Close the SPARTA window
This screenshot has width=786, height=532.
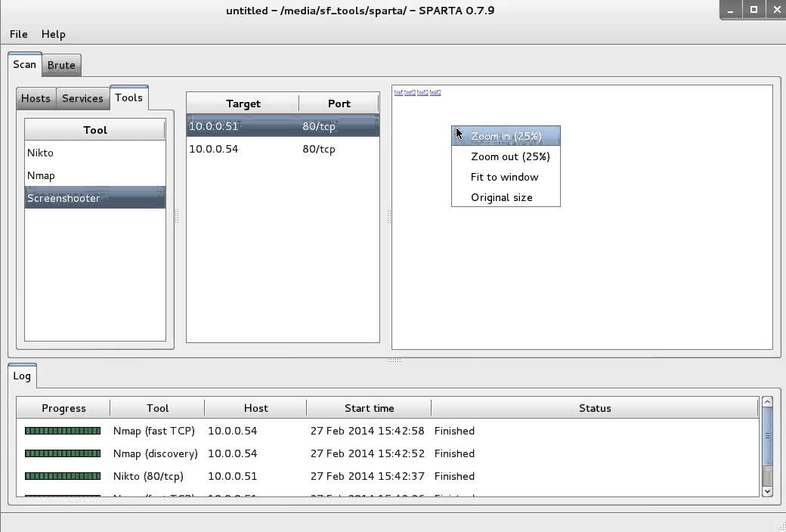775,10
